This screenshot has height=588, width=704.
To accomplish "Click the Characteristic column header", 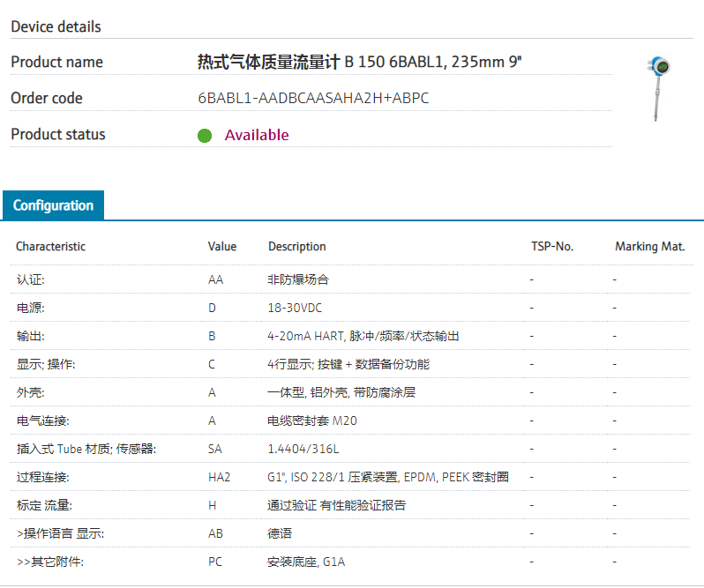I will pyautogui.click(x=50, y=247).
